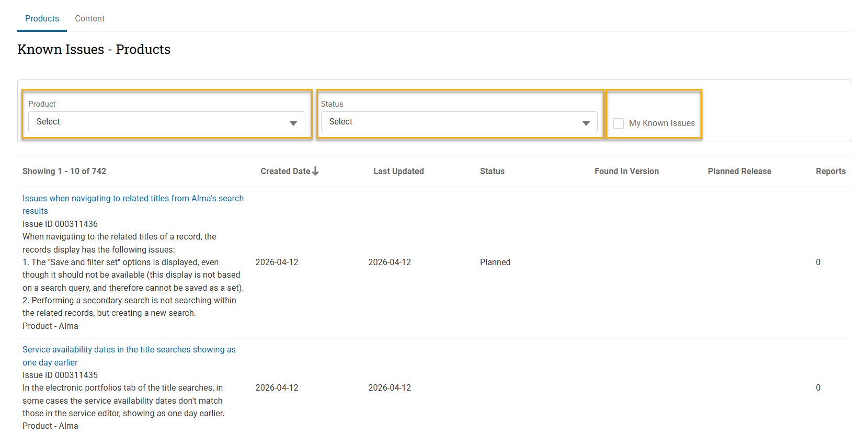The width and height of the screenshot is (868, 434).
Task: Click the Status column header in table
Action: (492, 172)
